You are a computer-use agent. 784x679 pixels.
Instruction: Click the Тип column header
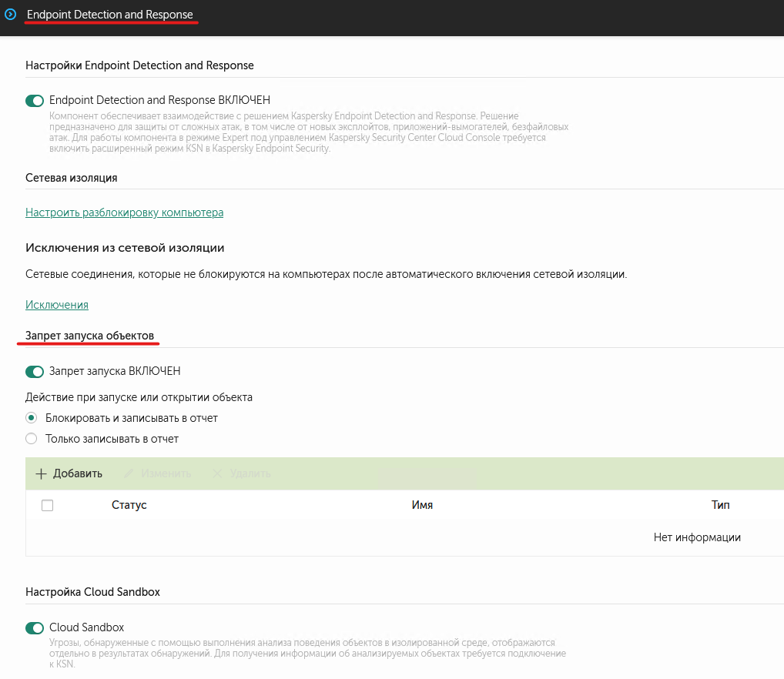[x=721, y=505]
